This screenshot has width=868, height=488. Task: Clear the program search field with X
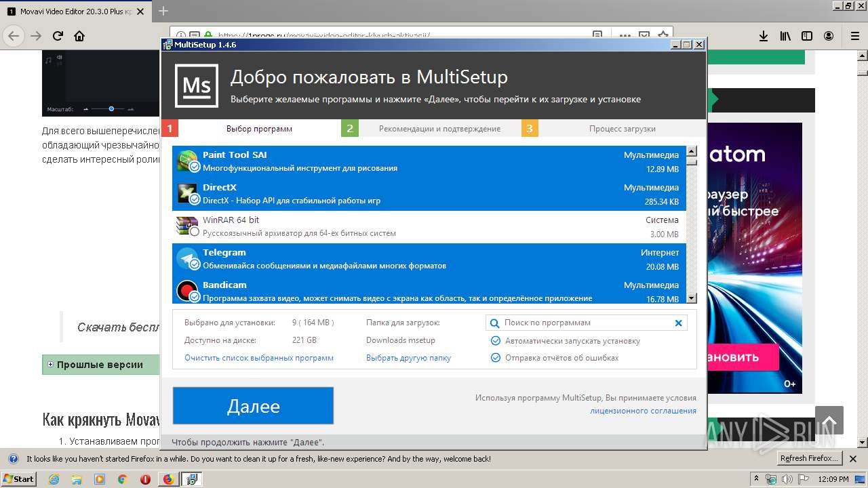coord(678,323)
